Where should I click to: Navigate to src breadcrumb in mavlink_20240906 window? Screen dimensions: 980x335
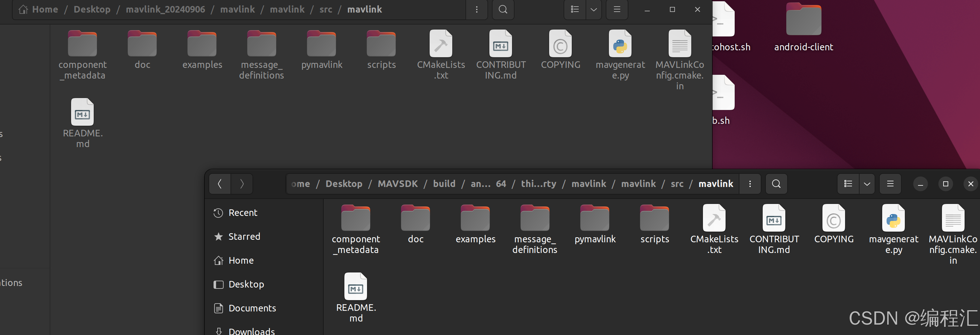326,9
